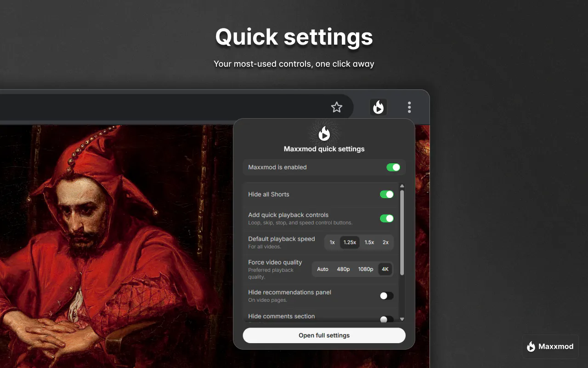Click the scrollbar up arrow
The image size is (588, 368).
[x=402, y=186]
